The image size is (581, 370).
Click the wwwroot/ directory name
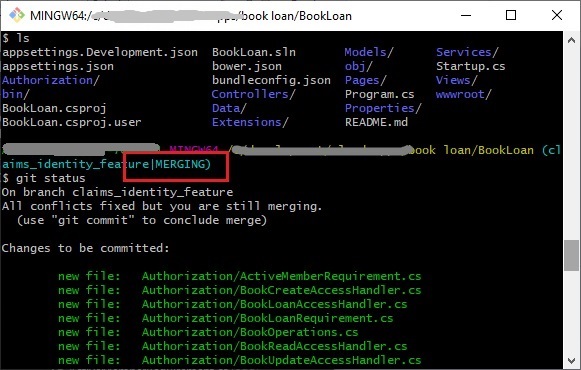pyautogui.click(x=464, y=94)
